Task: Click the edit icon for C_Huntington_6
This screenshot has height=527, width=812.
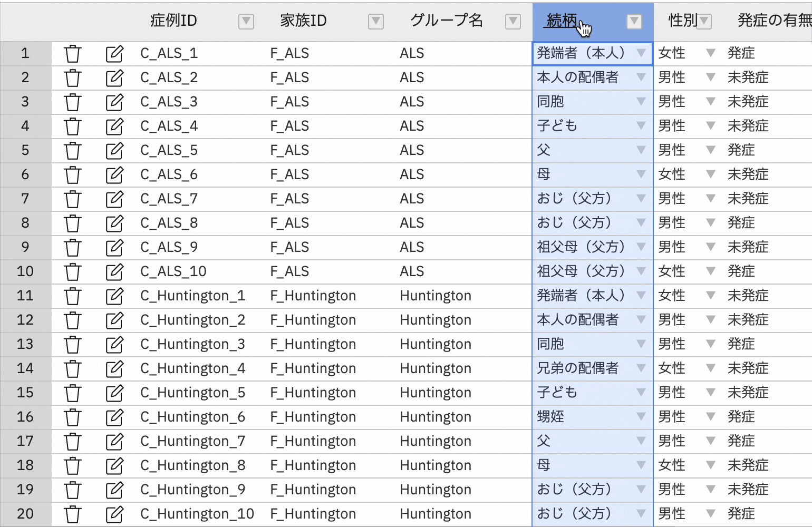Action: (114, 417)
